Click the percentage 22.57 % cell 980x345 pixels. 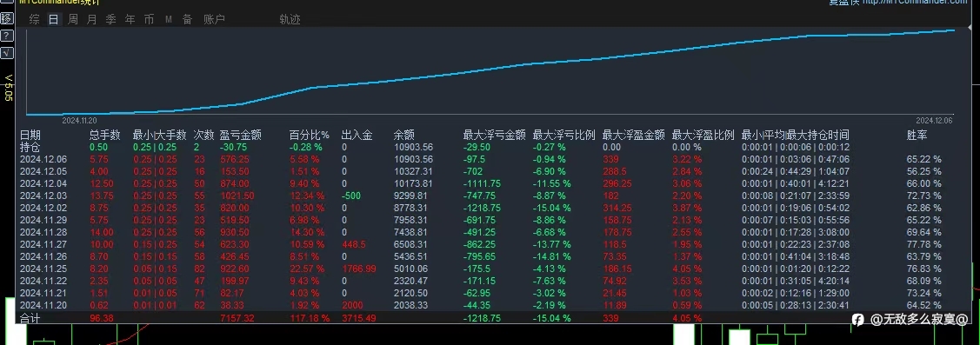click(x=308, y=269)
